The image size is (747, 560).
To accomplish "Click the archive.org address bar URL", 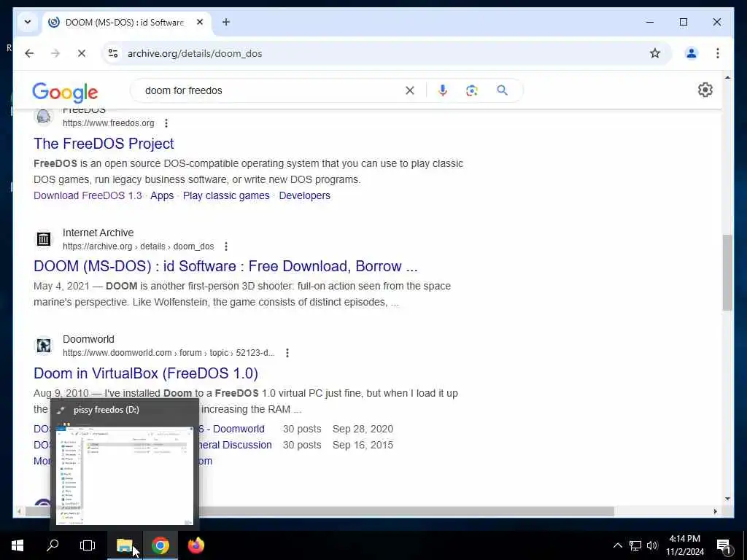I will click(195, 53).
